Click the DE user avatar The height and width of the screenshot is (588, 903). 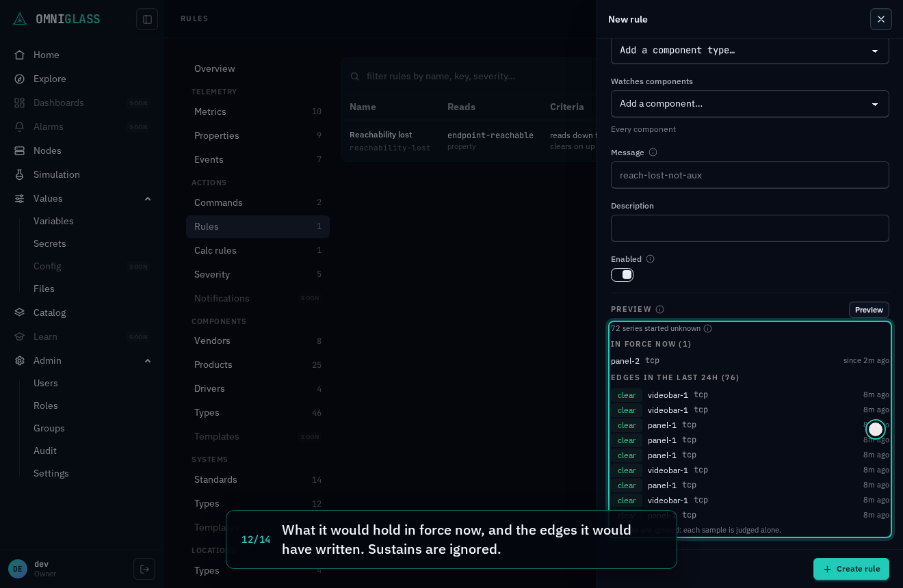[x=18, y=569]
